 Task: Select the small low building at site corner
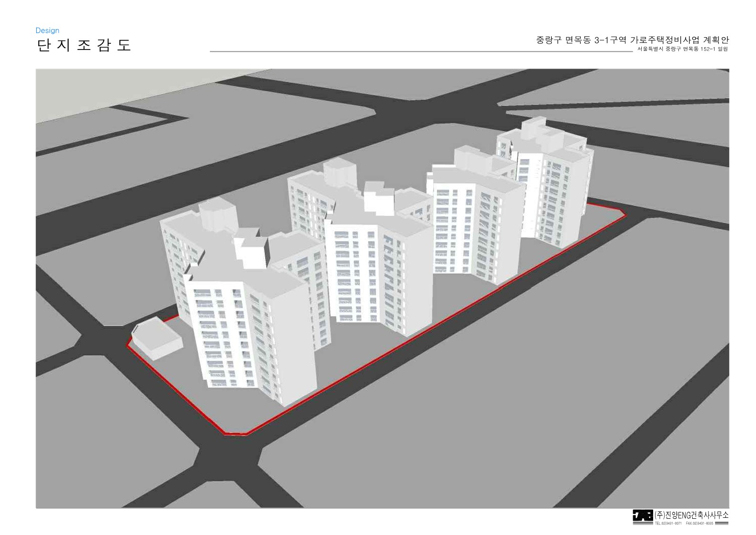click(x=157, y=337)
